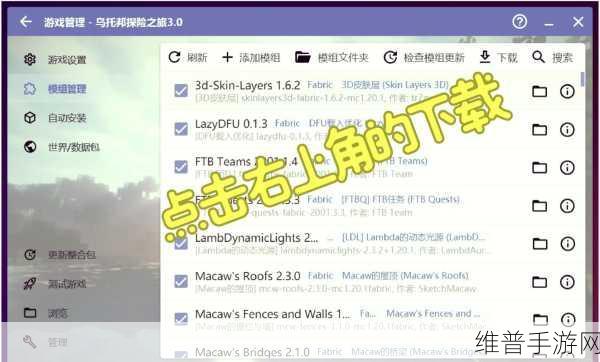This screenshot has height=362, width=600.
Task: Select Macaw's Fences and Walls title
Action: click(272, 314)
